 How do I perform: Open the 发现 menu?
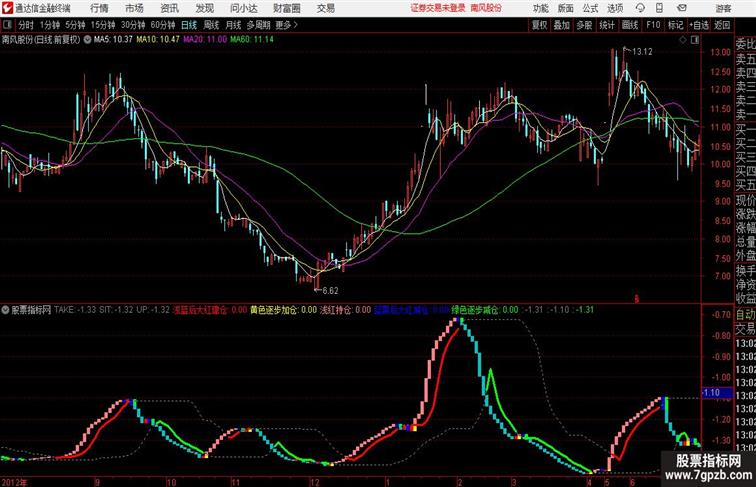(x=205, y=8)
